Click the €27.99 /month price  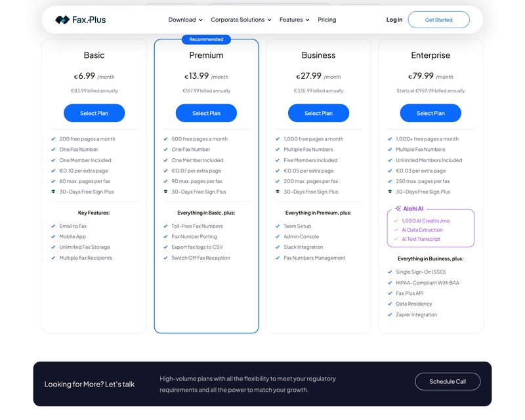point(318,76)
